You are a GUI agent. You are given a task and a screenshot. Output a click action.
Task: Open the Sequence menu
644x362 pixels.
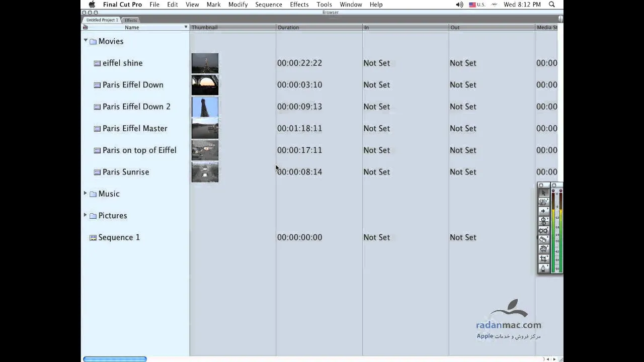click(269, 5)
